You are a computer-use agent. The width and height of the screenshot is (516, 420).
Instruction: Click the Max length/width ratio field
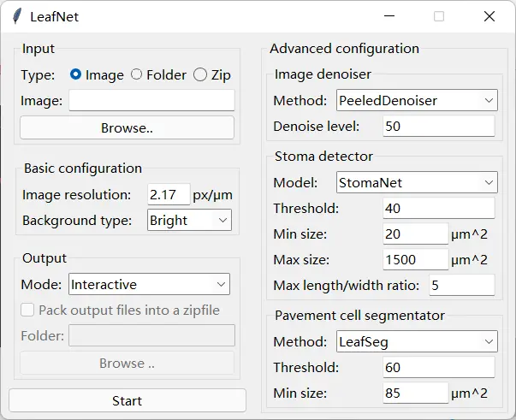point(462,285)
